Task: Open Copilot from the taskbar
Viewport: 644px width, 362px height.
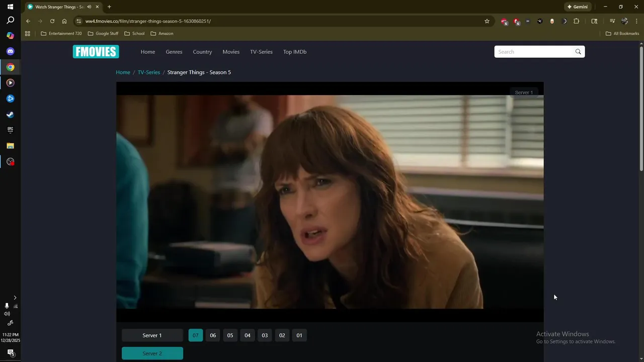Action: click(x=10, y=36)
